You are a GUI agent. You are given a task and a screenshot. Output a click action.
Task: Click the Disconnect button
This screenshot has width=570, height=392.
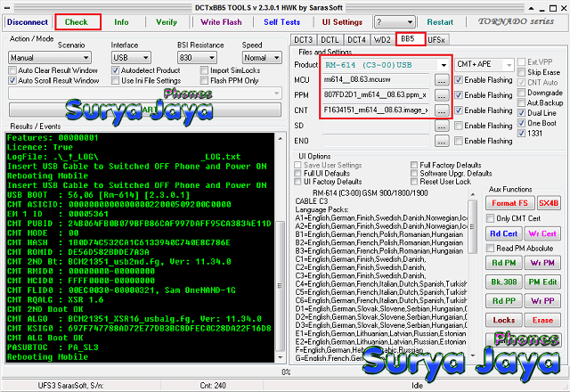pos(28,22)
